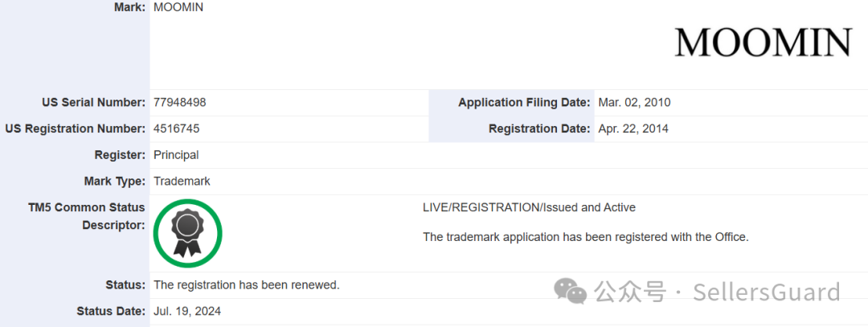The height and width of the screenshot is (327, 868).
Task: Click the MOOMIN mark name text
Action: point(178,8)
